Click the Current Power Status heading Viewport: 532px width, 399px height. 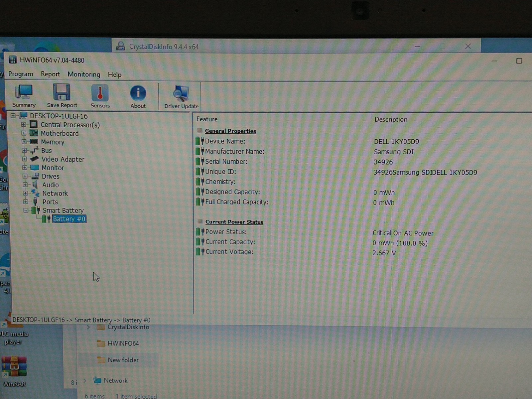coord(234,222)
